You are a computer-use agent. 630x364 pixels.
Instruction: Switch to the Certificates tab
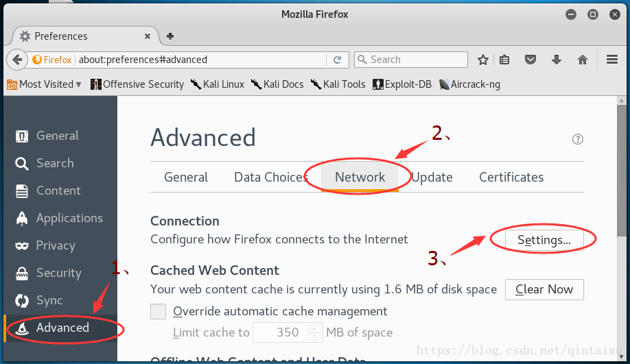coord(511,177)
